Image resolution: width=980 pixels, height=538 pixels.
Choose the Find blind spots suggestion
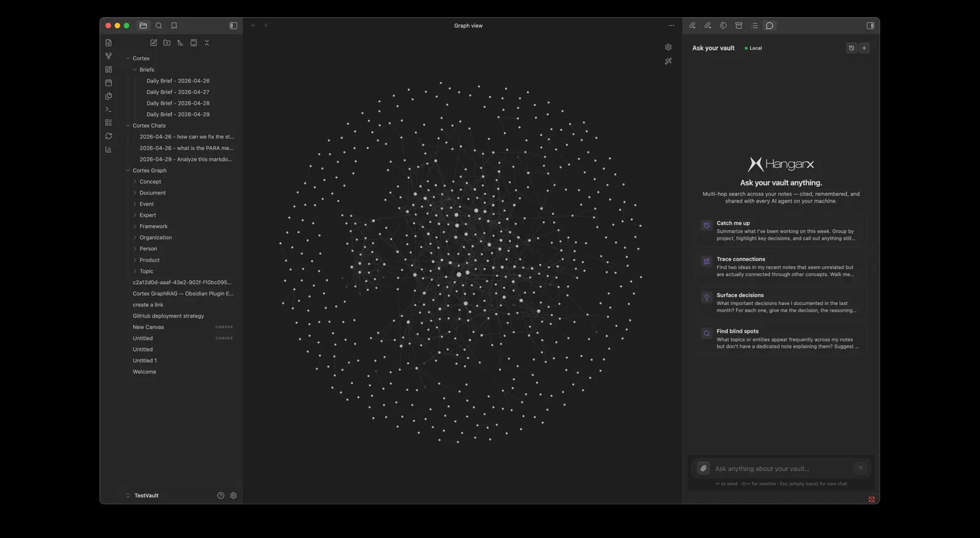coord(781,339)
